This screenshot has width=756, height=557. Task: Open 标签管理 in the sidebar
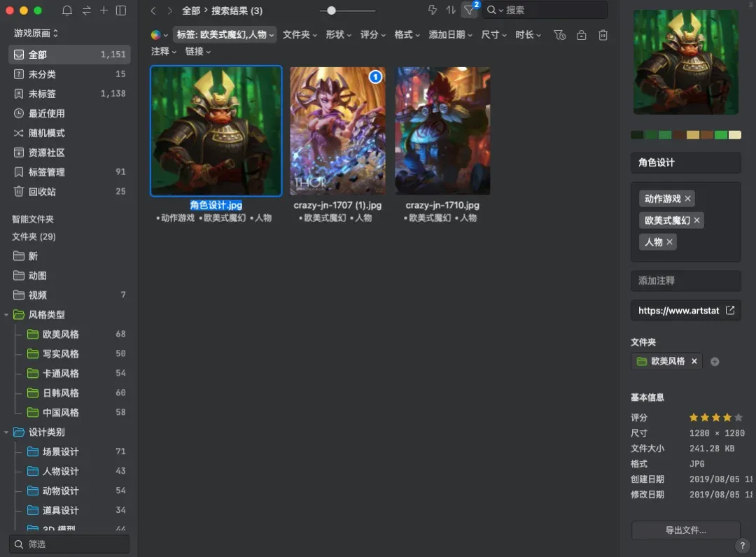click(69, 172)
